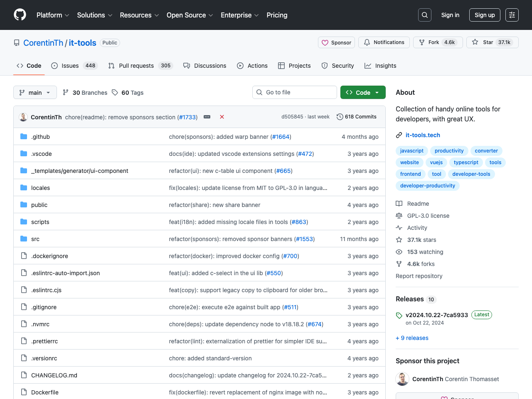Image resolution: width=532 pixels, height=399 pixels.
Task: Click the tag icon beside 60 Tags
Action: pos(114,92)
